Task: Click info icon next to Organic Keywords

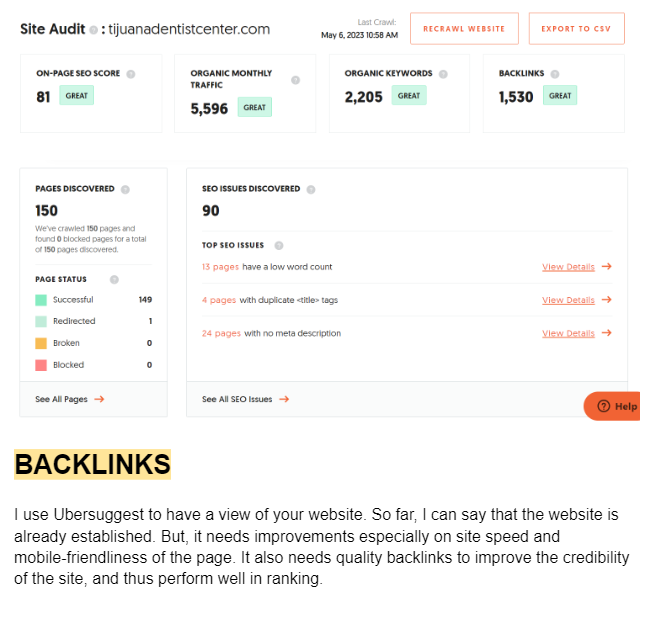Action: tap(443, 74)
